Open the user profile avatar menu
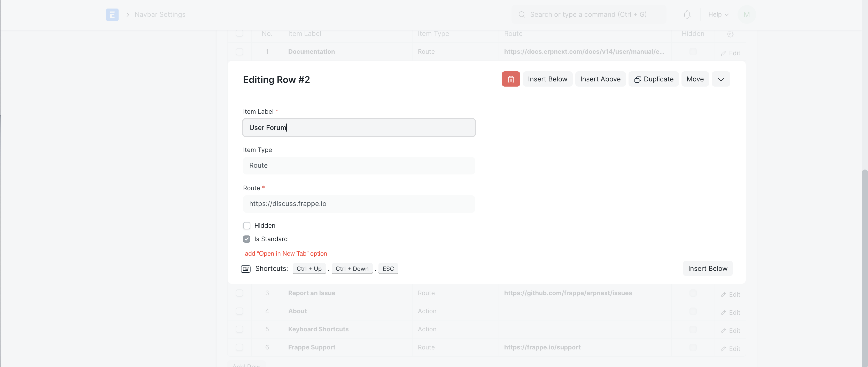The width and height of the screenshot is (868, 367). (x=747, y=14)
